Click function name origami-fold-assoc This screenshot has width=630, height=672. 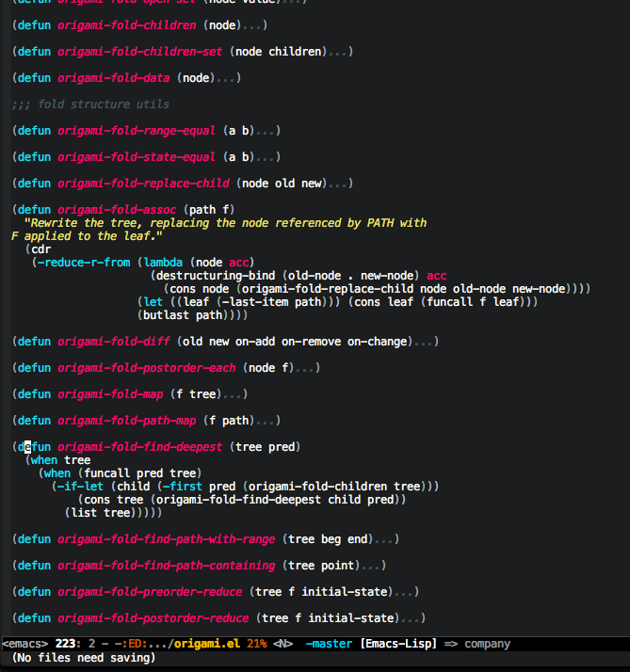click(117, 210)
